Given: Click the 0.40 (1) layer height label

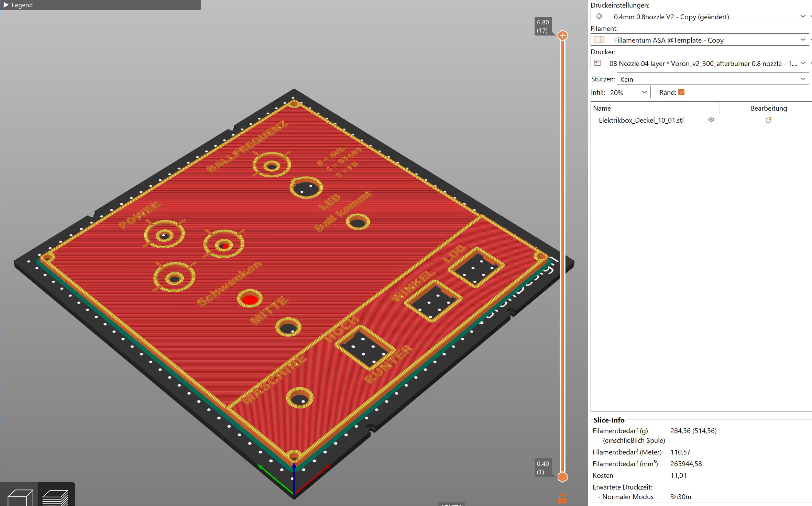Looking at the screenshot, I should click(543, 468).
